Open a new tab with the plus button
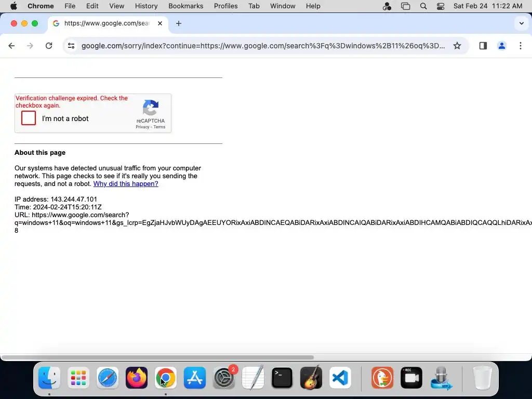The width and height of the screenshot is (532, 399). [x=179, y=23]
